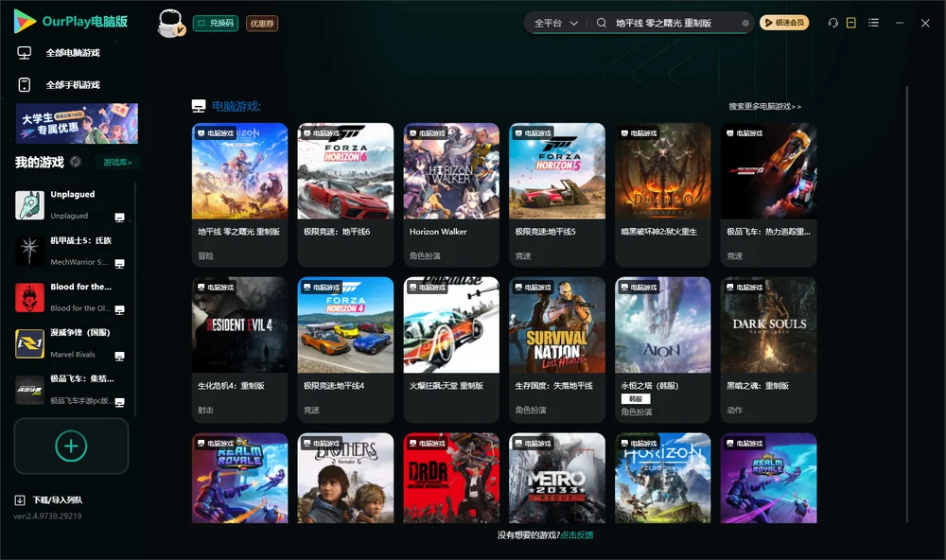Open the Unplagued game icon

click(x=29, y=205)
